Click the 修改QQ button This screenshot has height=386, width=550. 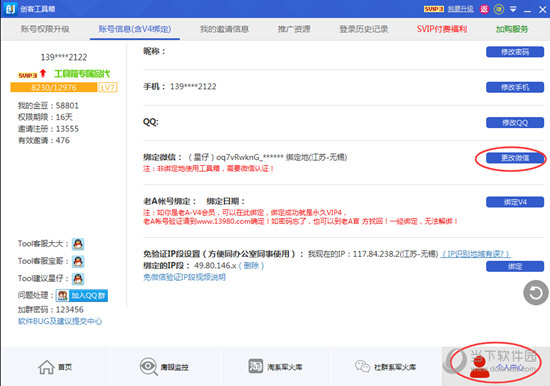[515, 122]
